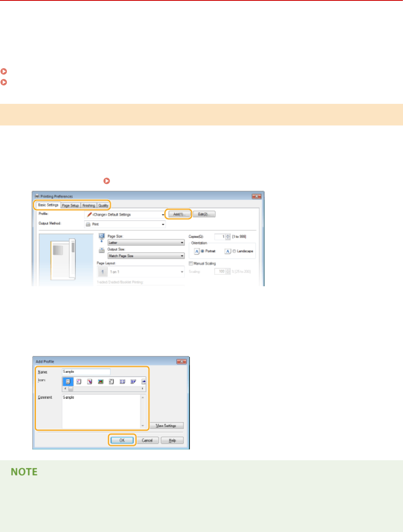Close the Add Profile dialog
The height and width of the screenshot is (532, 403).
182,361
